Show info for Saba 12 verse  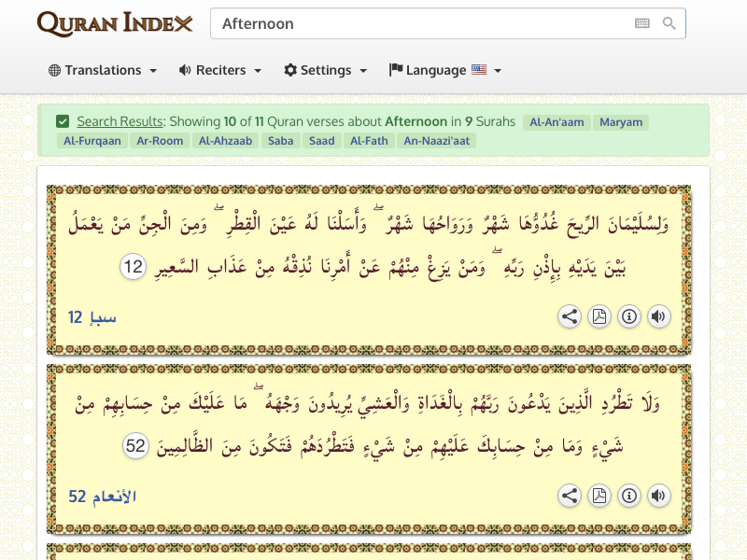(x=629, y=316)
